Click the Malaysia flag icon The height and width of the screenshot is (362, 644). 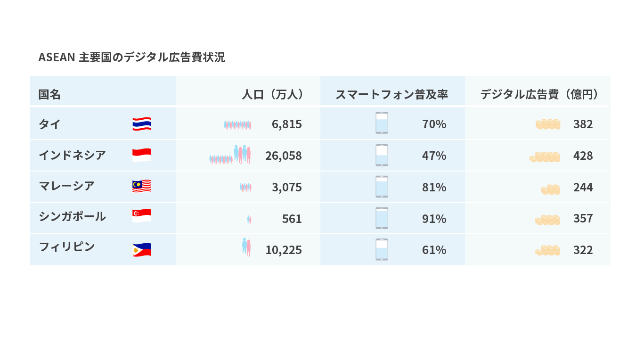[142, 186]
